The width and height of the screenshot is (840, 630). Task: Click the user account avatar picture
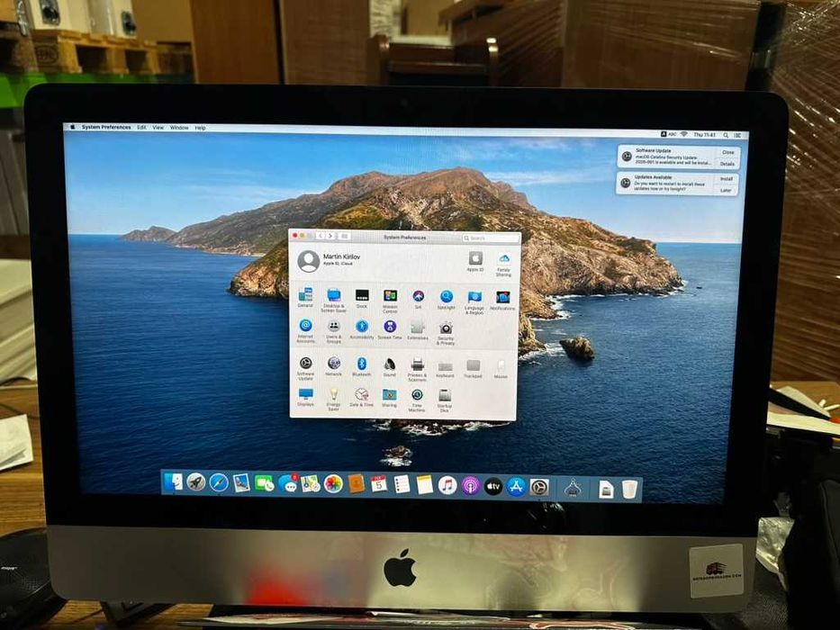[x=309, y=261]
